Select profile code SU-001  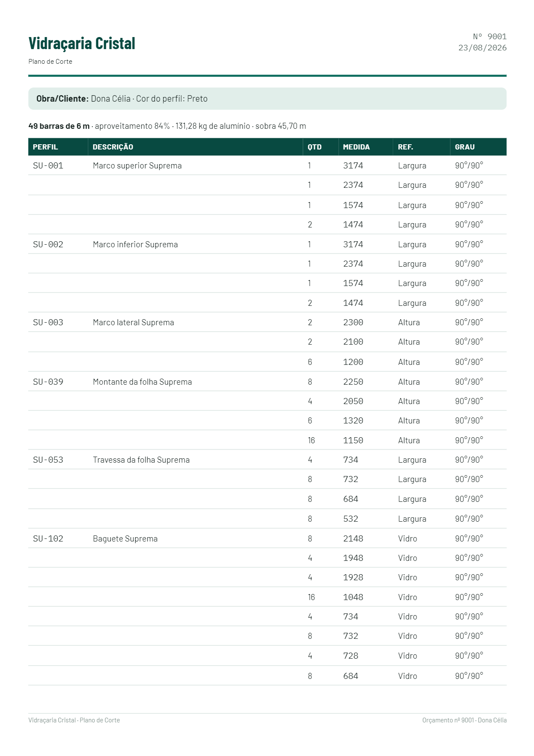(x=48, y=165)
